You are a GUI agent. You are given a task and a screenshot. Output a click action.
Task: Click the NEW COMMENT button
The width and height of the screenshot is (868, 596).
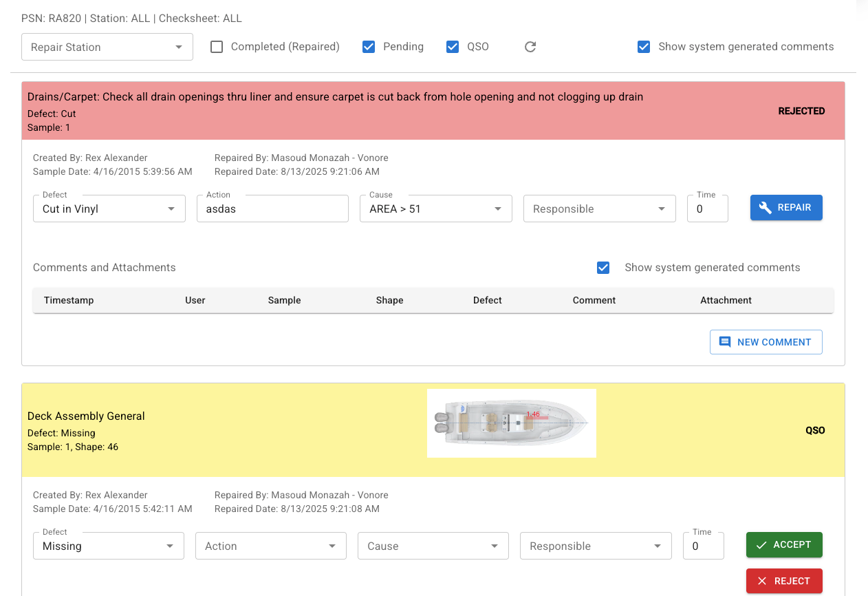point(766,342)
